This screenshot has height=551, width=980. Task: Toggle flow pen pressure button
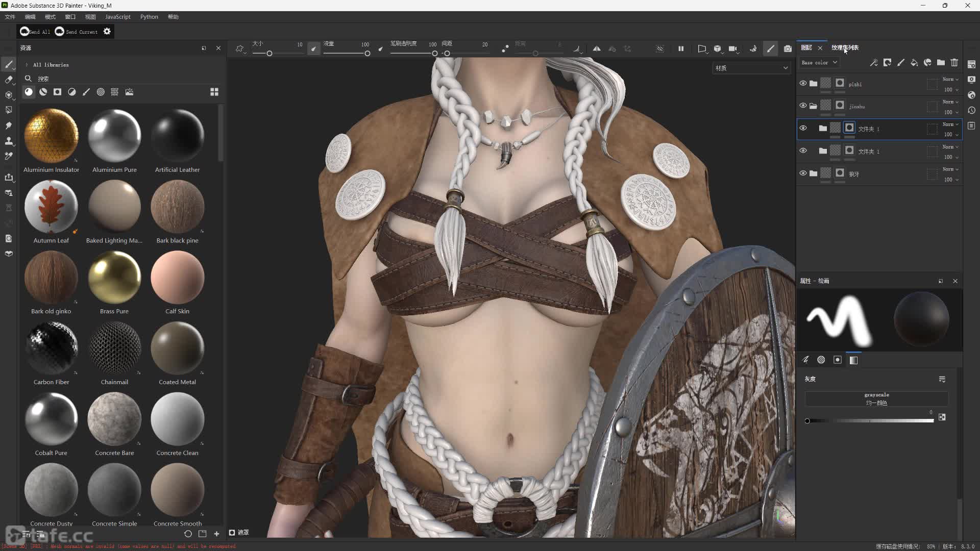point(380,49)
